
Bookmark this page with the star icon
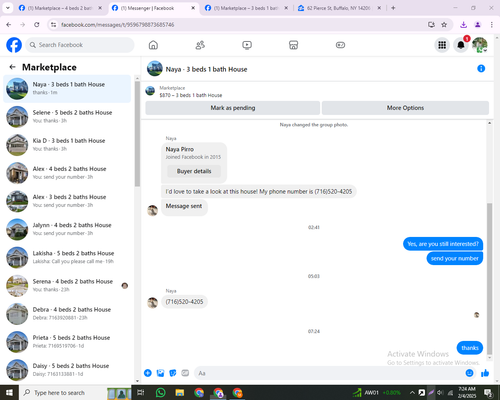coord(444,25)
